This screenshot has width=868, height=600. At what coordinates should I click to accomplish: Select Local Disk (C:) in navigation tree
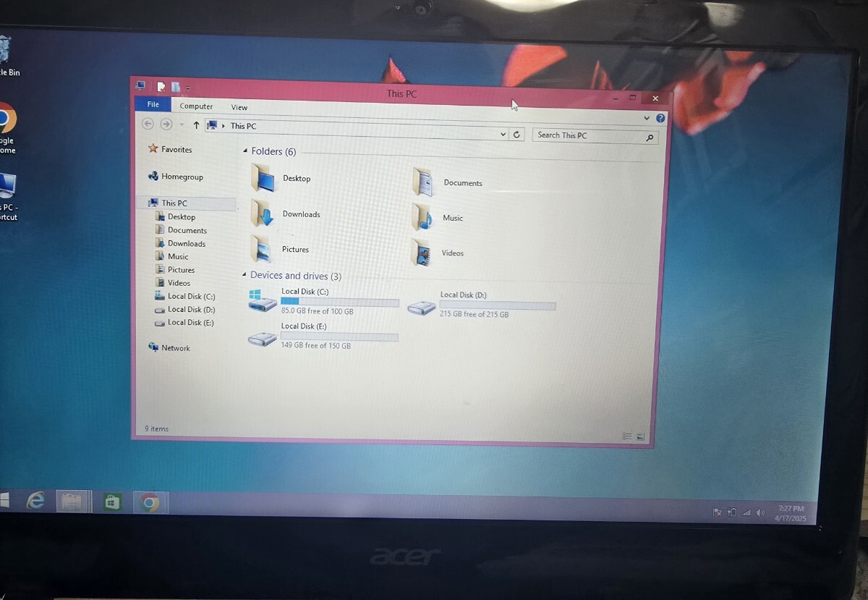pyautogui.click(x=191, y=296)
